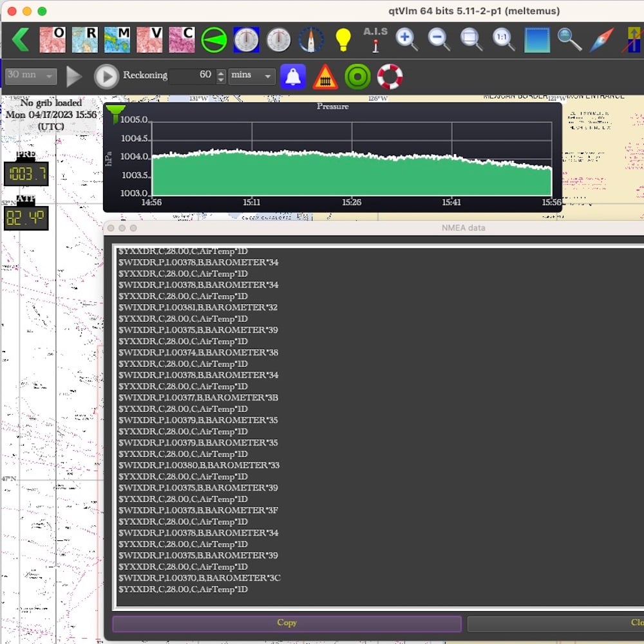This screenshot has height=644, width=644.
Task: Click the blue alarm bell icon
Action: 293,77
